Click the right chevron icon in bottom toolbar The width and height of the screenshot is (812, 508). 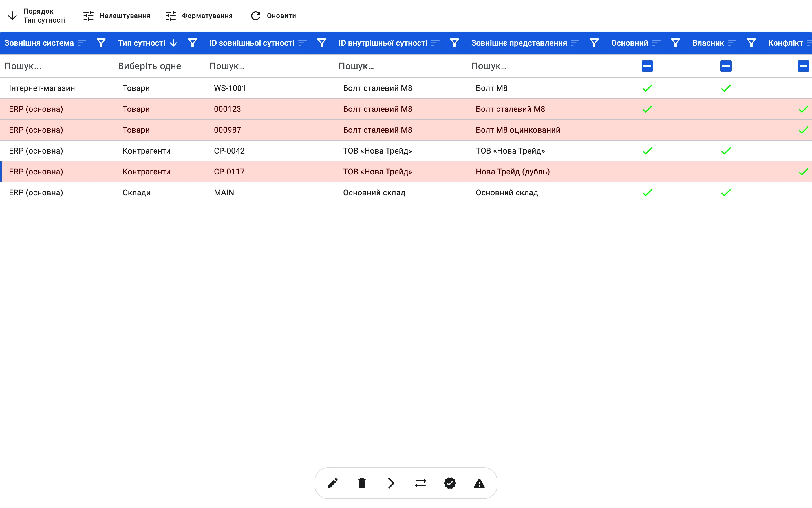[x=391, y=483]
